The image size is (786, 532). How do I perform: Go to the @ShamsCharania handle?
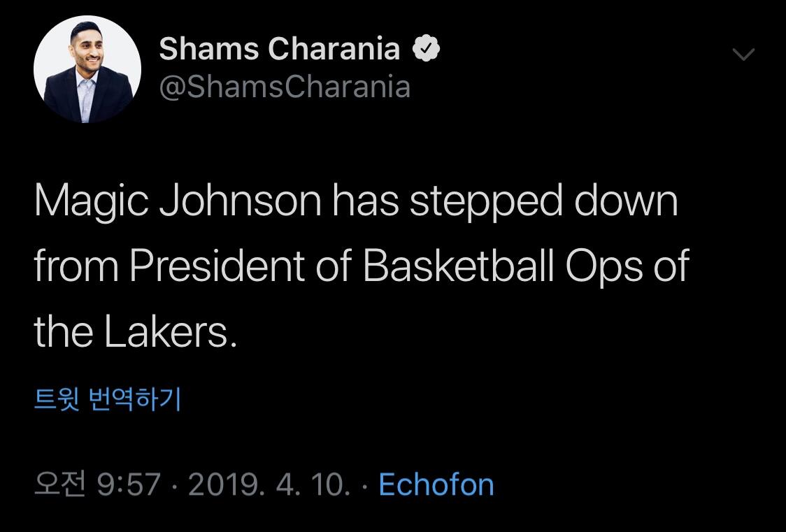pyautogui.click(x=285, y=87)
